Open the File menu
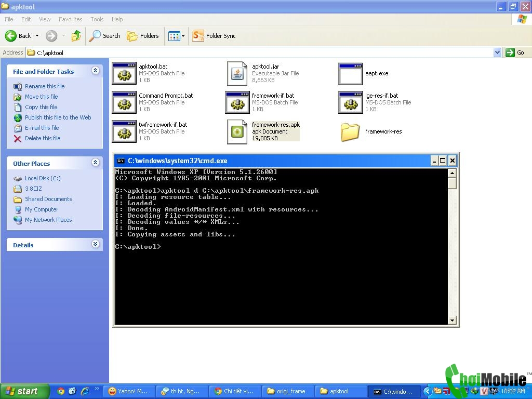The image size is (532, 399). click(x=9, y=19)
